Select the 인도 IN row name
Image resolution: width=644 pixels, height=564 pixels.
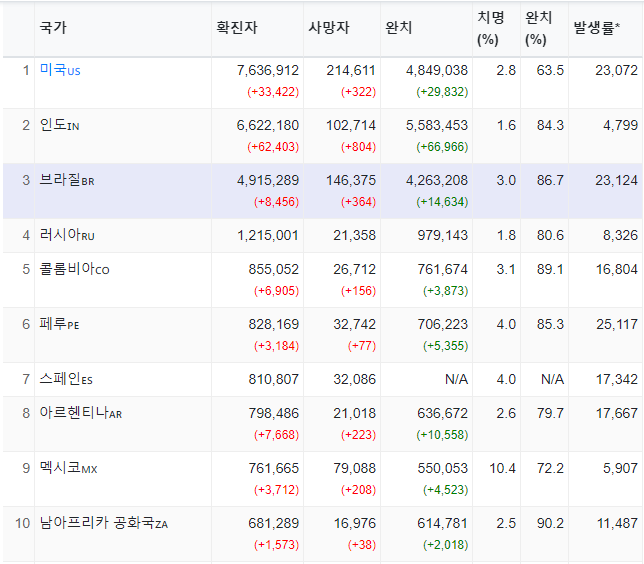pos(60,125)
